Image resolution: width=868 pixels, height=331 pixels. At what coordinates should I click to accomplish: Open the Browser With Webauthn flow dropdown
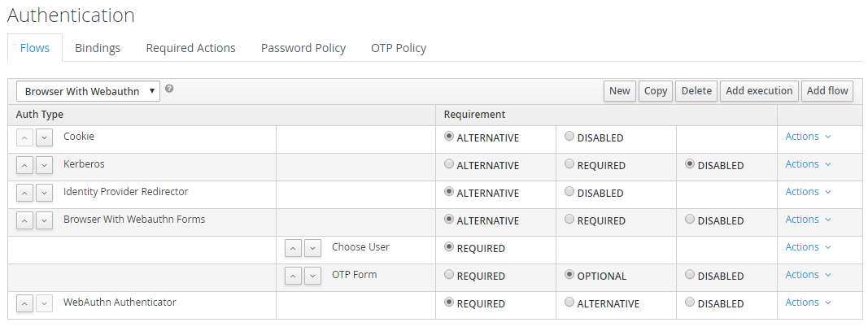(x=88, y=91)
